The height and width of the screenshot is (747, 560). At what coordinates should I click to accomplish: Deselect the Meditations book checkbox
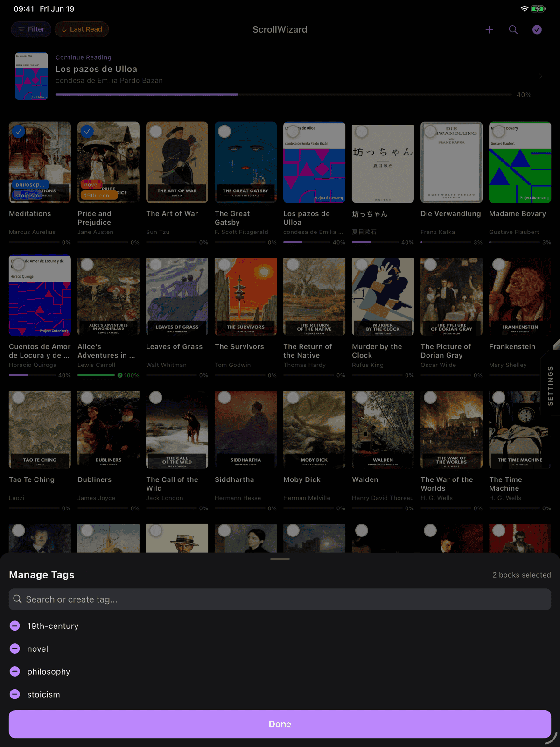(18, 132)
